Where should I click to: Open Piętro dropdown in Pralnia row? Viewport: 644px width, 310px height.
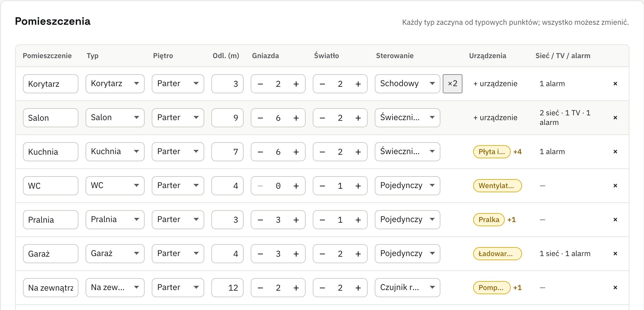click(178, 220)
